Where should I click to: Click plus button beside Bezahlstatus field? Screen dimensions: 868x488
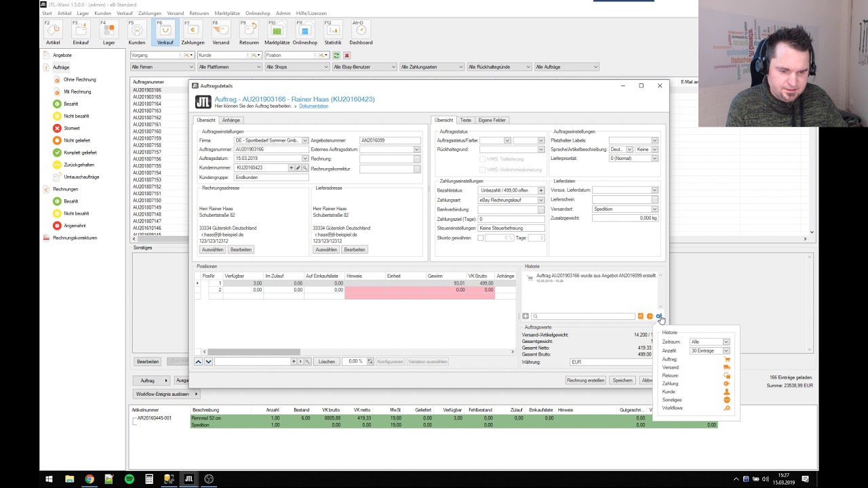click(540, 190)
